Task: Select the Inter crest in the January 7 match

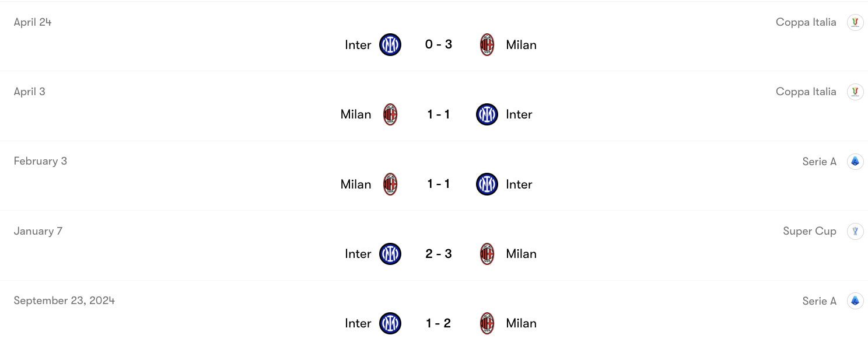Action: 390,254
